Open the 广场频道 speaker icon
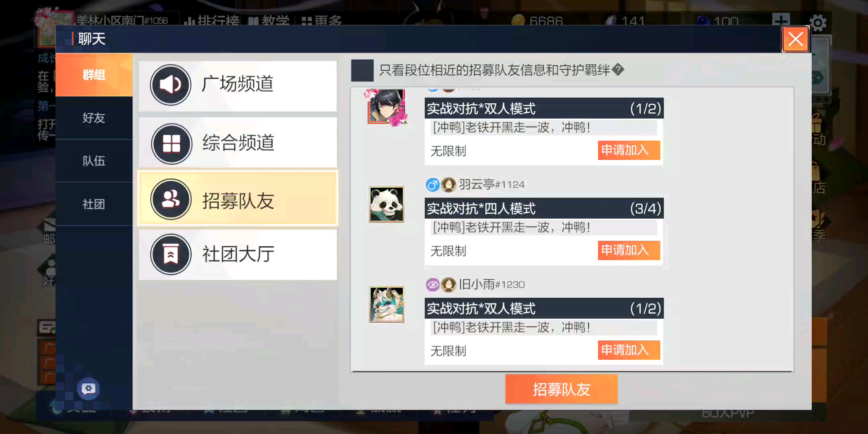This screenshot has height=434, width=868. pyautogui.click(x=171, y=85)
